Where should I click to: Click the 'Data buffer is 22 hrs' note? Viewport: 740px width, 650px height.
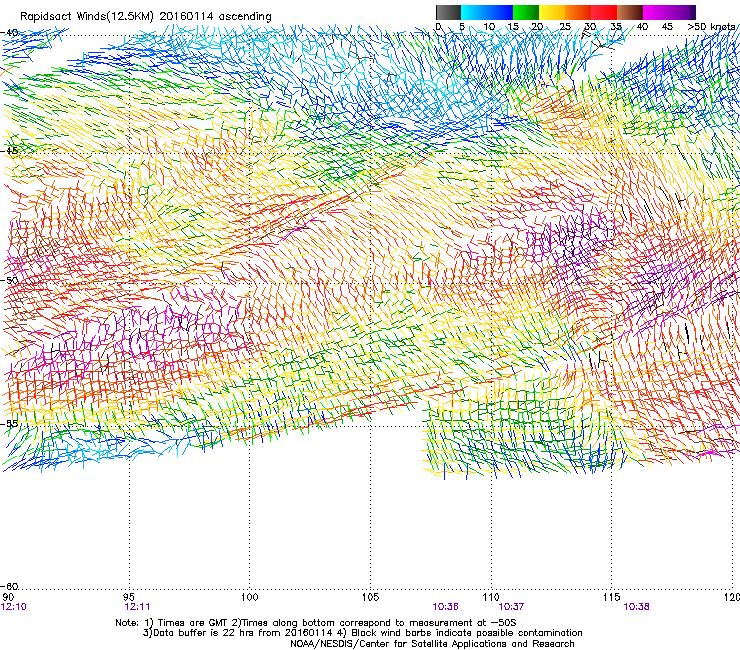point(362,633)
